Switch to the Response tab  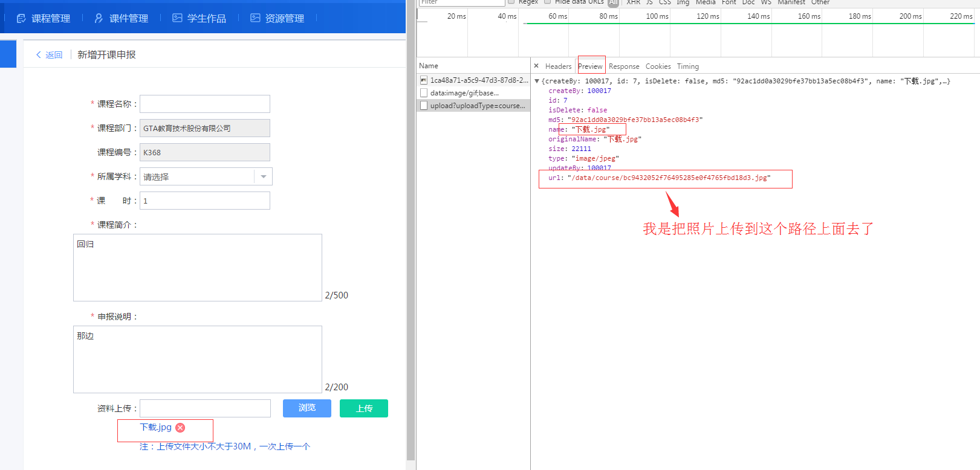click(624, 66)
